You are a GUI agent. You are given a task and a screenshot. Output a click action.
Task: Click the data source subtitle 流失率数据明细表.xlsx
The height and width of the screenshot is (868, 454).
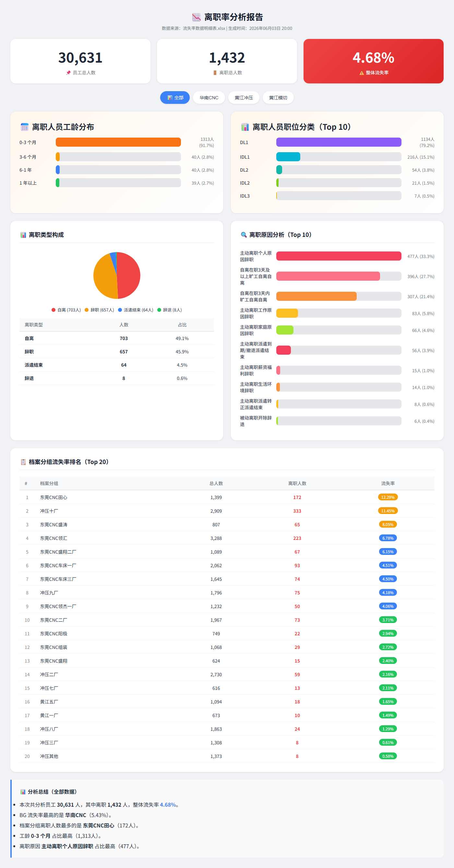click(204, 28)
